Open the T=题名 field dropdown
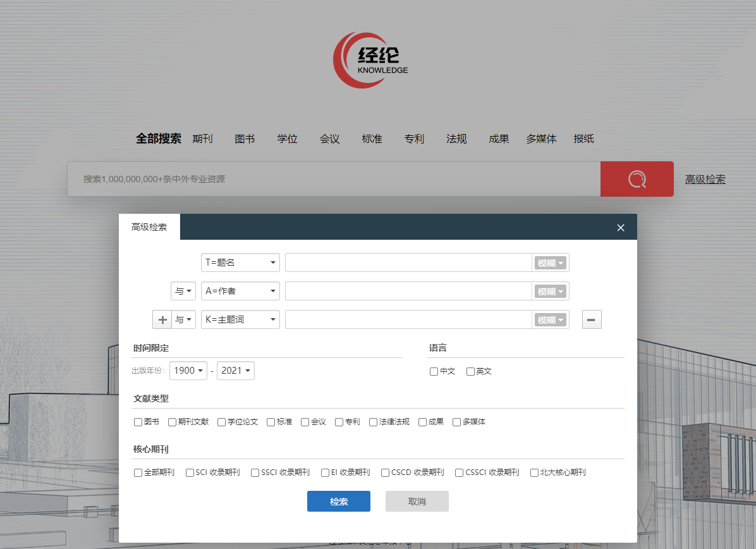 pyautogui.click(x=240, y=262)
